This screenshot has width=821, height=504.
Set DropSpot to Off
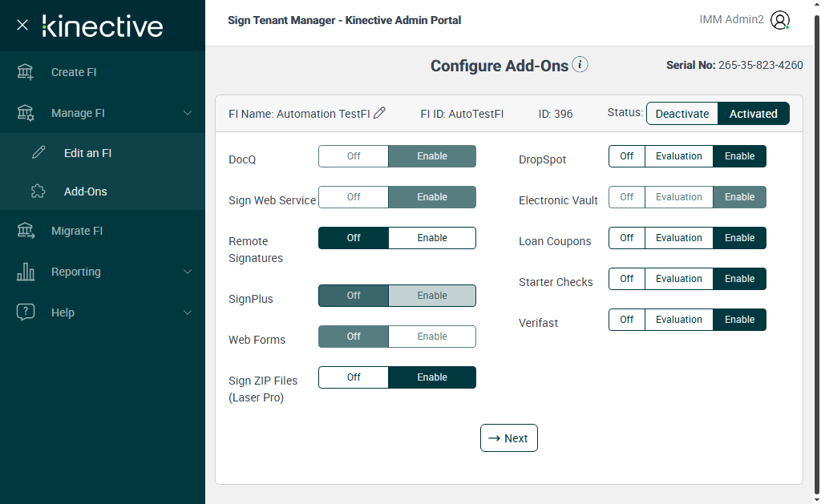[627, 156]
